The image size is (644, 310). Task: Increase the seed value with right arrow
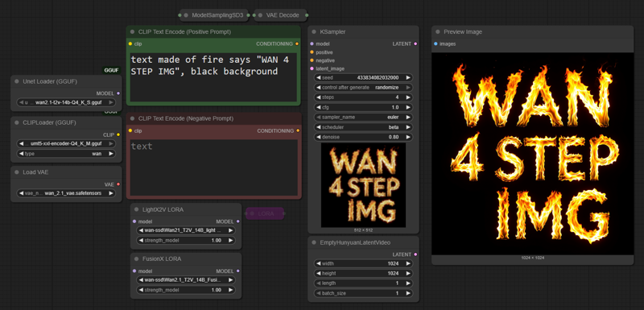(408, 77)
